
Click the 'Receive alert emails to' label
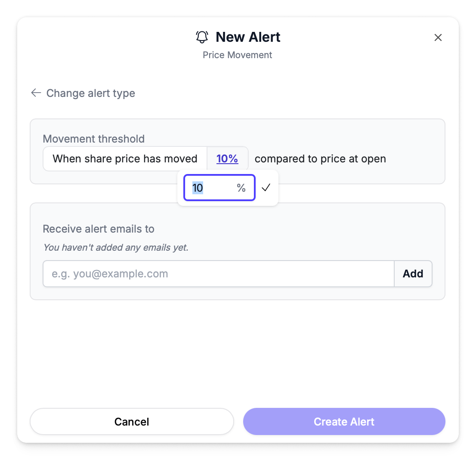tap(99, 229)
